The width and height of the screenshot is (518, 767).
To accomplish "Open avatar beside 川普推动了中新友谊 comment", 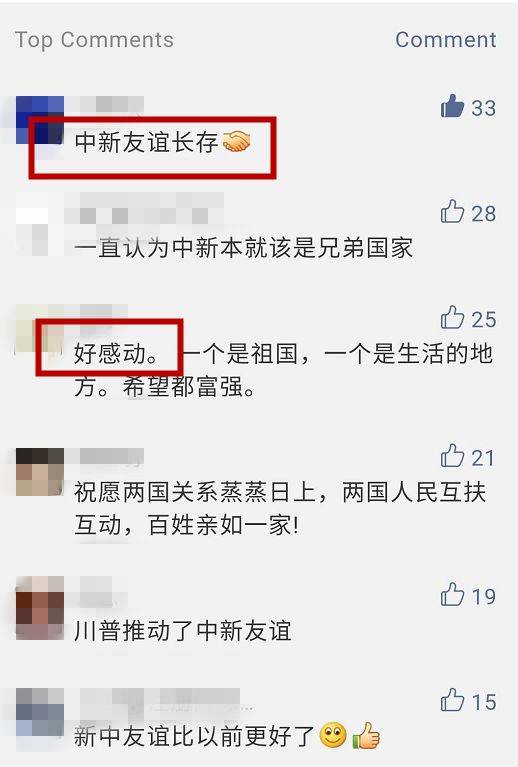I will (x=40, y=608).
